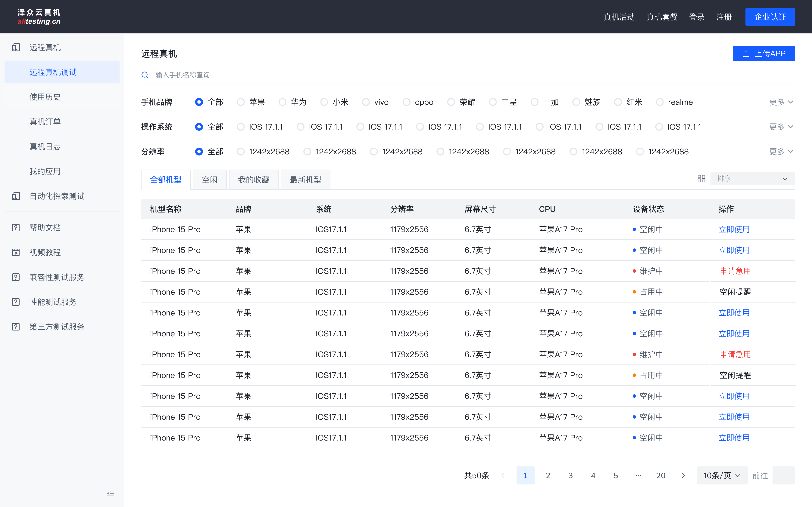Image resolution: width=812 pixels, height=507 pixels.
Task: Click the phone name search input field
Action: [x=302, y=75]
